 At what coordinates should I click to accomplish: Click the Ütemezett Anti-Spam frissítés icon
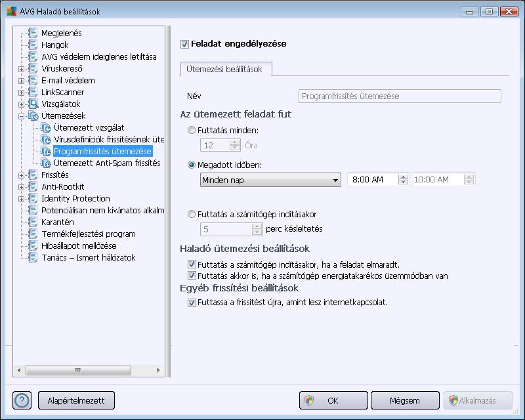[x=45, y=163]
